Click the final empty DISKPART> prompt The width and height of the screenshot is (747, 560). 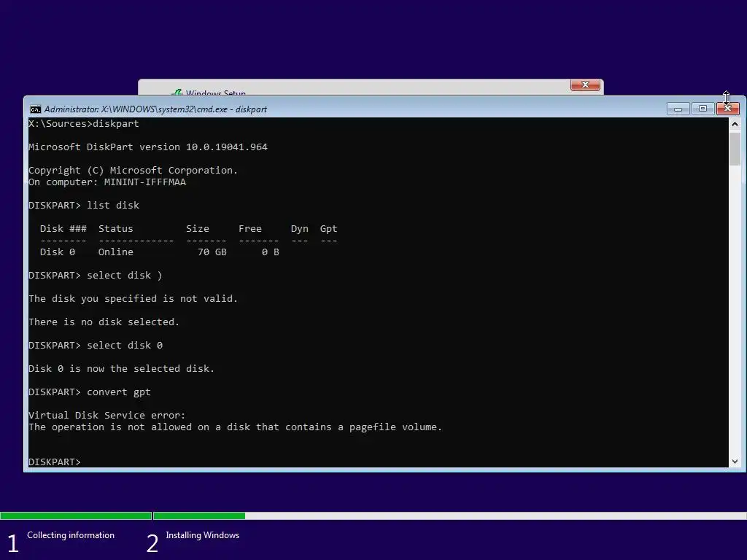(55, 462)
